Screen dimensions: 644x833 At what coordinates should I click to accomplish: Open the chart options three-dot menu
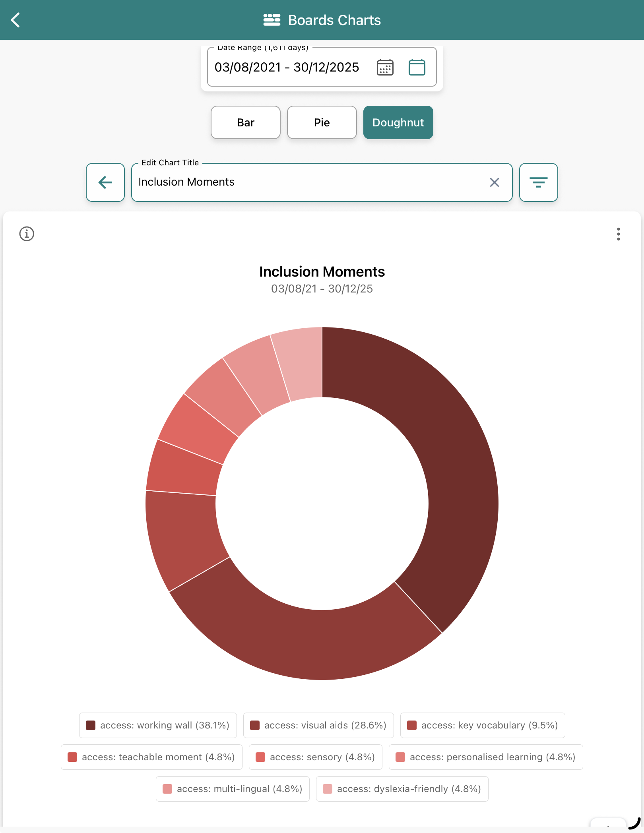click(619, 235)
